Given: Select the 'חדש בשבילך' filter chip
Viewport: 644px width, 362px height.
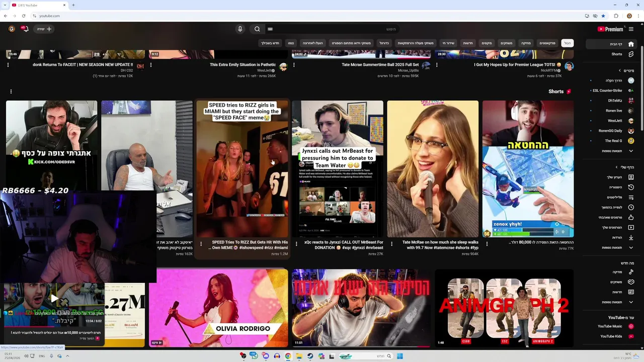Looking at the screenshot, I should tap(270, 43).
